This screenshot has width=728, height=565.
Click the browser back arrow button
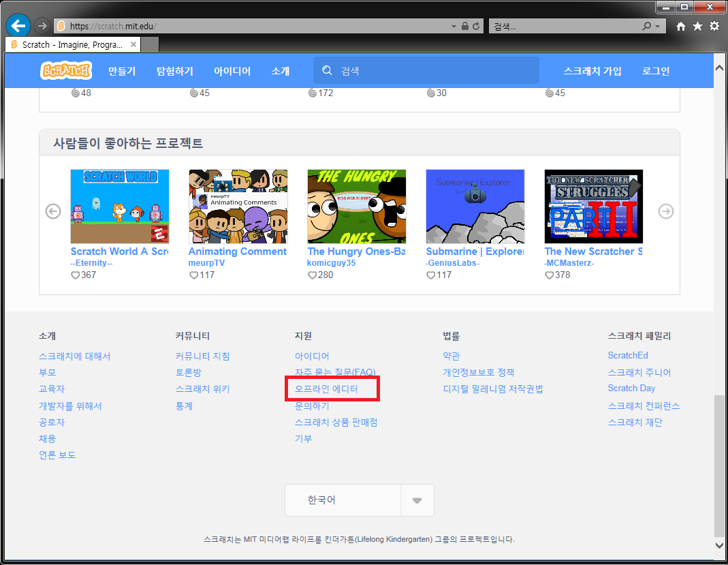coord(18,26)
